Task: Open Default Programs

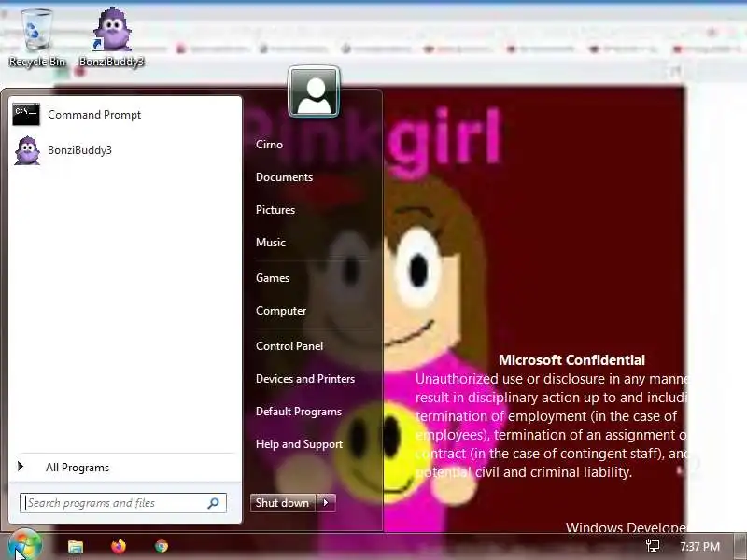Action: [299, 412]
